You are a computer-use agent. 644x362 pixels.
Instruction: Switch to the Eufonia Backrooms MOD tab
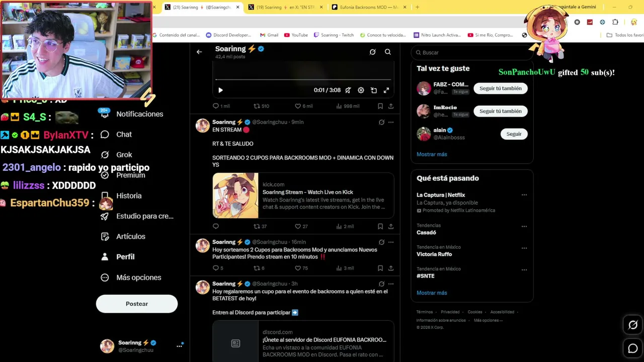pyautogui.click(x=369, y=7)
